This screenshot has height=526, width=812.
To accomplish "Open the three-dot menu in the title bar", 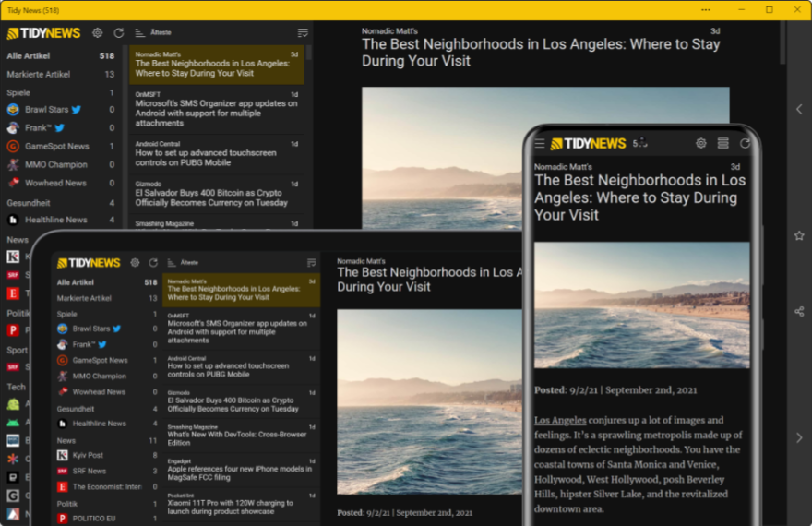I will (x=706, y=9).
